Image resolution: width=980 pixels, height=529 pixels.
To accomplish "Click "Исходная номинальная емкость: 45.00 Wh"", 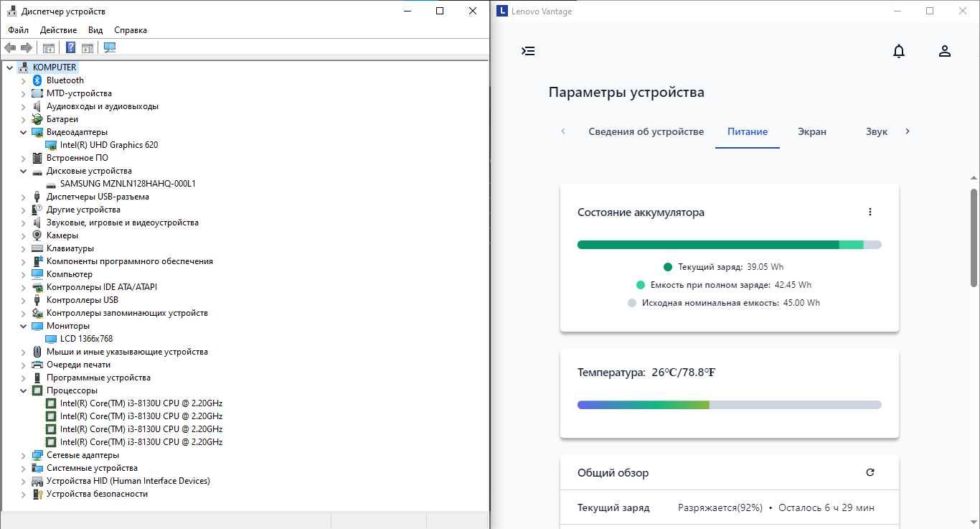I will [731, 303].
